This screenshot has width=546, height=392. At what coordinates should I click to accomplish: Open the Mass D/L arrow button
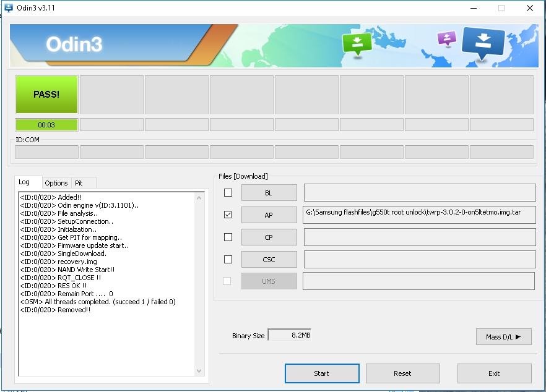click(x=503, y=337)
